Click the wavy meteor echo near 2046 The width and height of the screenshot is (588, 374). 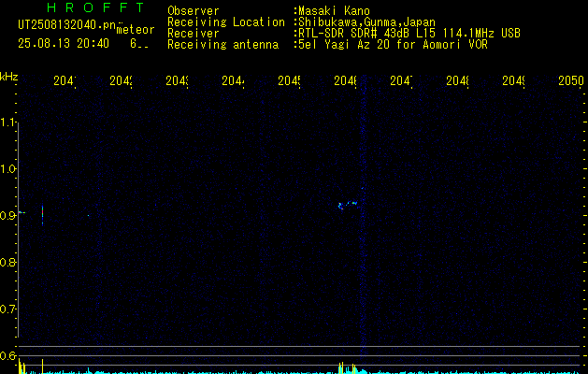tap(348, 205)
